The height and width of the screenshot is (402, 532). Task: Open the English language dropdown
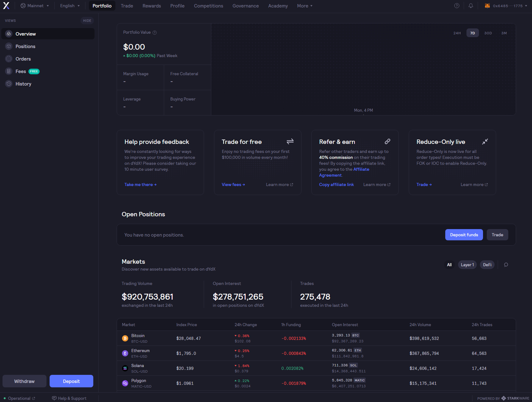(70, 5)
